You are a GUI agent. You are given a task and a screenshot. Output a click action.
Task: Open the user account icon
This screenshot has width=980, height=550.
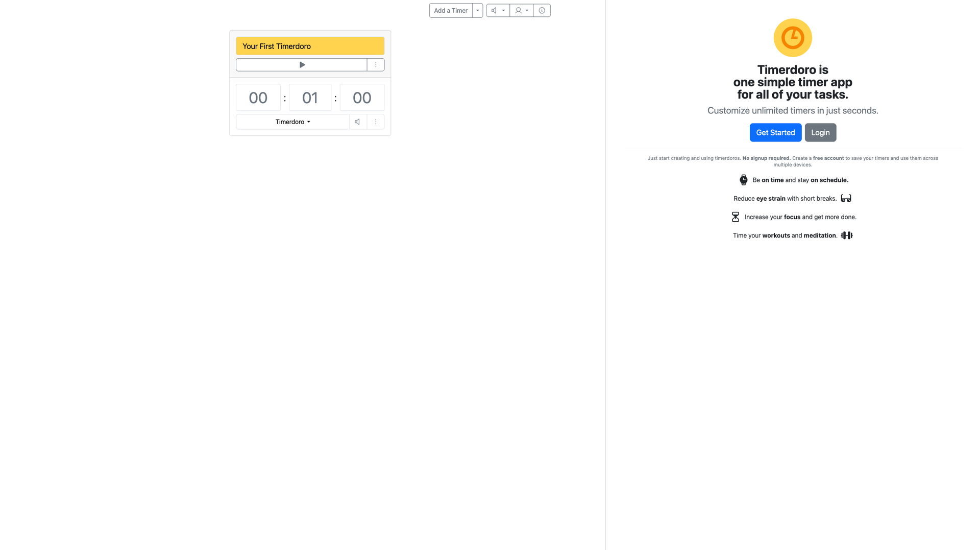[518, 10]
